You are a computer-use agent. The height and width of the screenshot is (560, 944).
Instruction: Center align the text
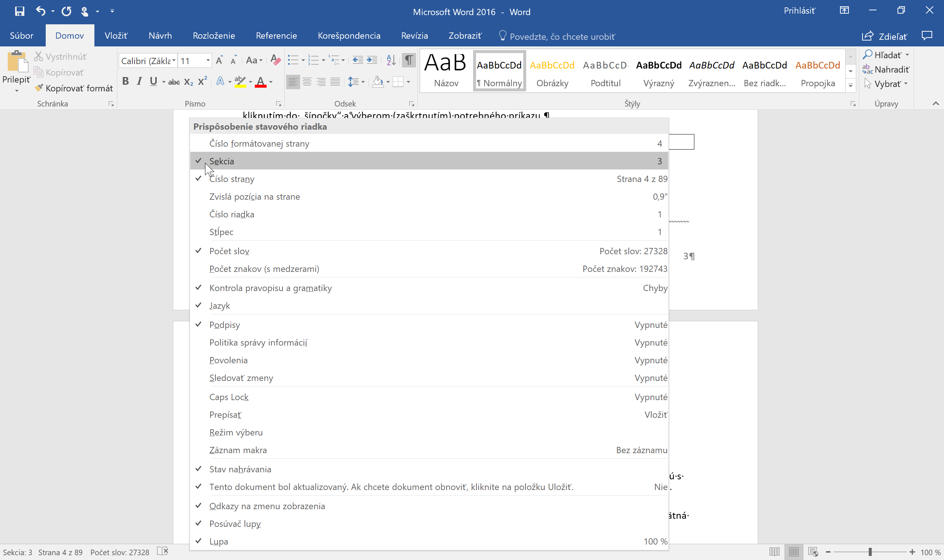tap(307, 81)
